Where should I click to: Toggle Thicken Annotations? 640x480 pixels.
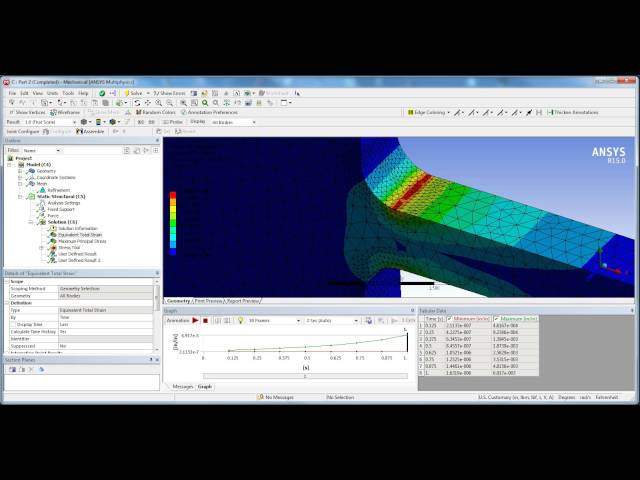[x=573, y=112]
